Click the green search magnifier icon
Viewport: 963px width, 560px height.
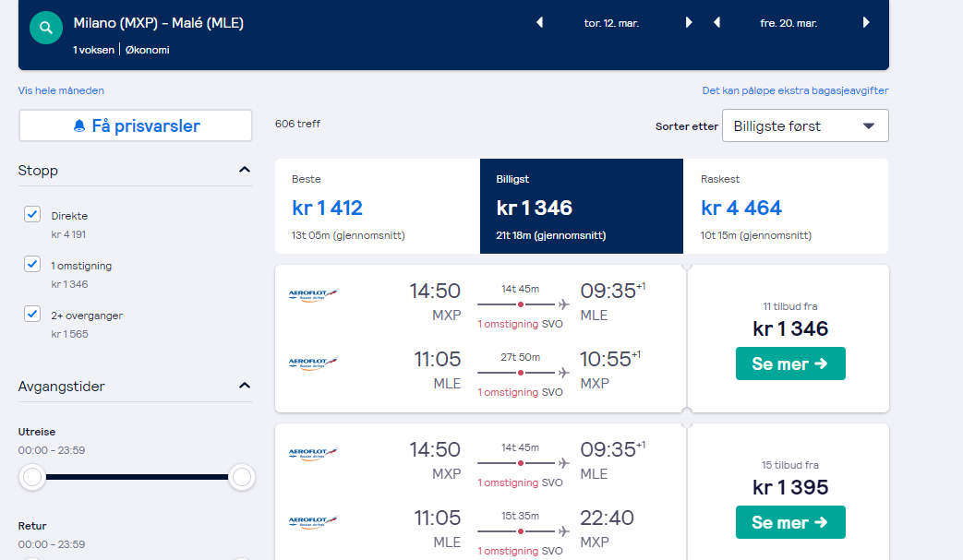point(46,28)
